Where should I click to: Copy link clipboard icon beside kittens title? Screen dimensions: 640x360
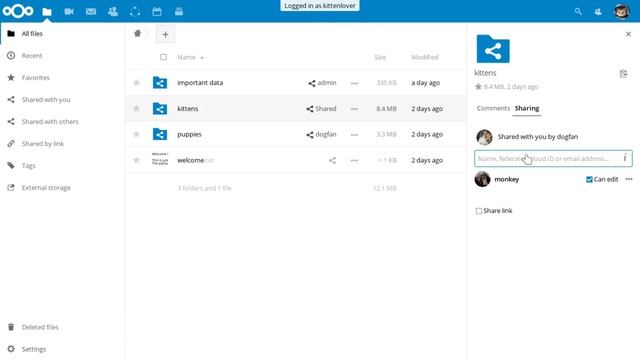[623, 74]
